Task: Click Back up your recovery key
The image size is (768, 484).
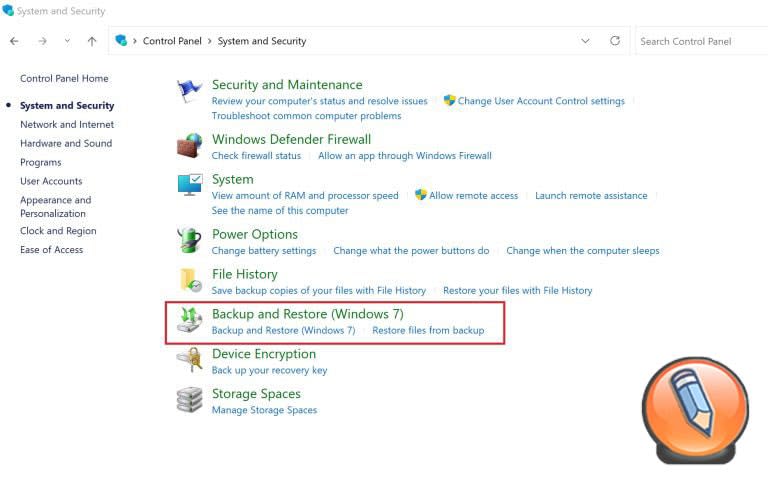Action: point(269,370)
